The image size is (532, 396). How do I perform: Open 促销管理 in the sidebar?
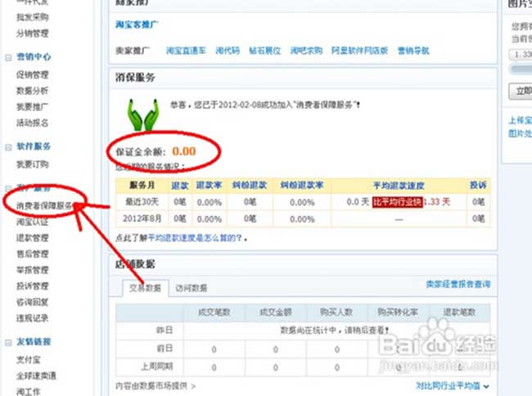(x=33, y=74)
